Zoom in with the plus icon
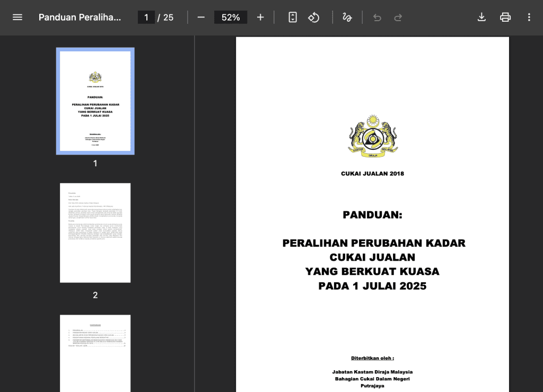The height and width of the screenshot is (392, 543). 260,17
